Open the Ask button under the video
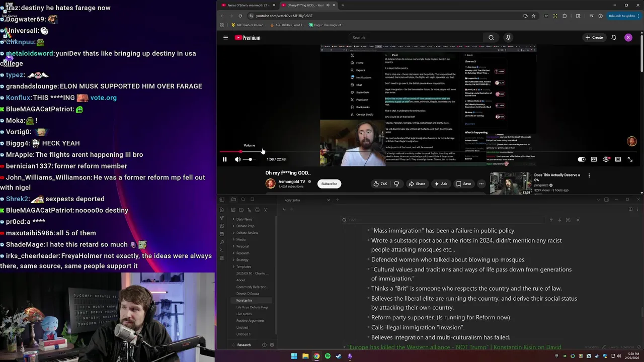This screenshot has width=644, height=362. click(441, 184)
